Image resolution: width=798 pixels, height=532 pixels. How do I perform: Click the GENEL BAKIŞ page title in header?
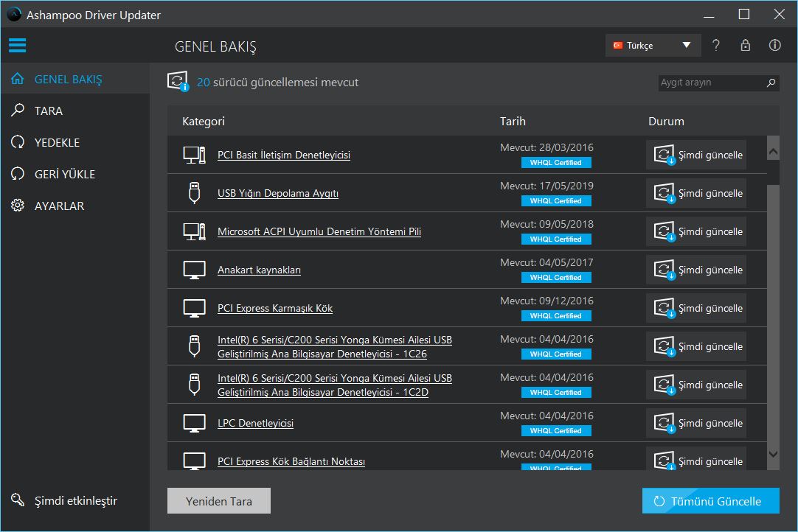215,46
